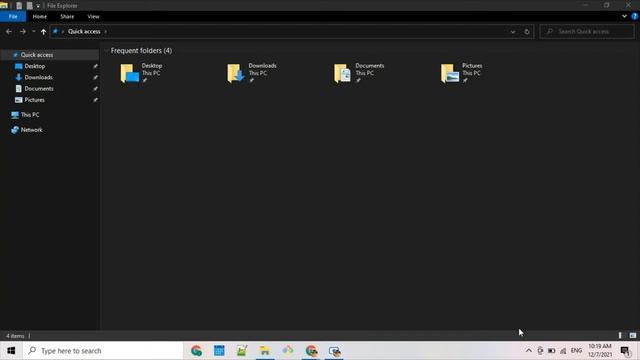The image size is (640, 360).
Task: Show hidden system tray icons
Action: pyautogui.click(x=529, y=351)
